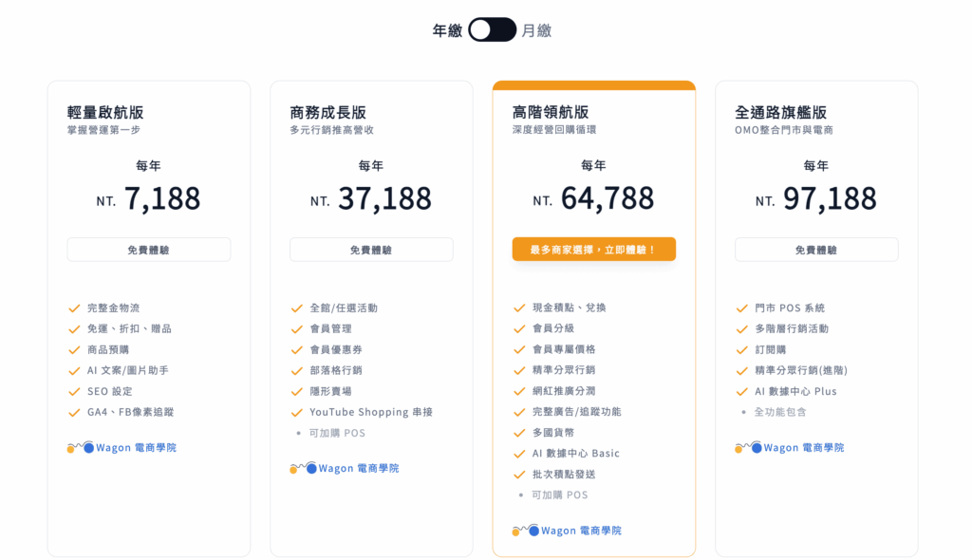Open Wagon 電商學院 link in 全通路旗艦版 card
The image size is (972, 560).
803,448
